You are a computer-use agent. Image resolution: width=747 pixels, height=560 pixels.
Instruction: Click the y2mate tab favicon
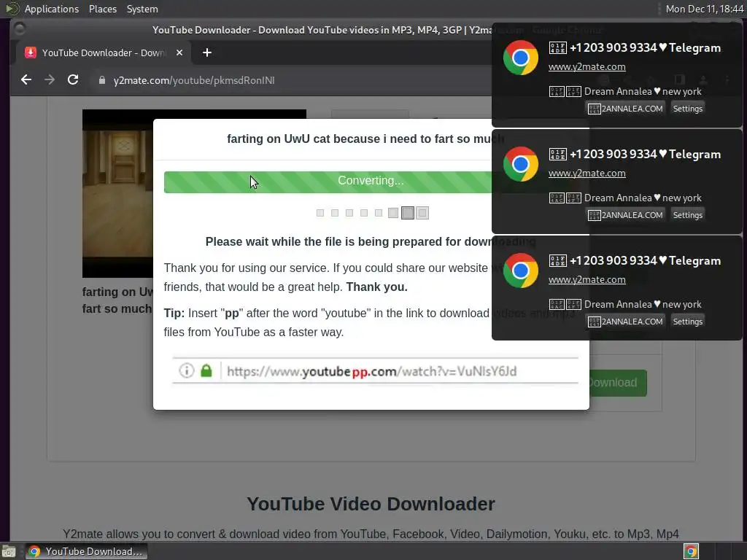31,52
